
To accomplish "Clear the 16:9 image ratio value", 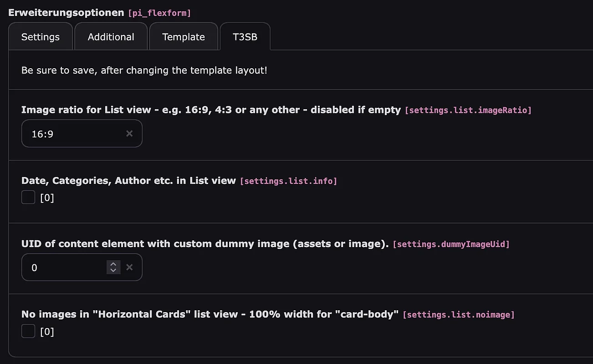I will [129, 134].
